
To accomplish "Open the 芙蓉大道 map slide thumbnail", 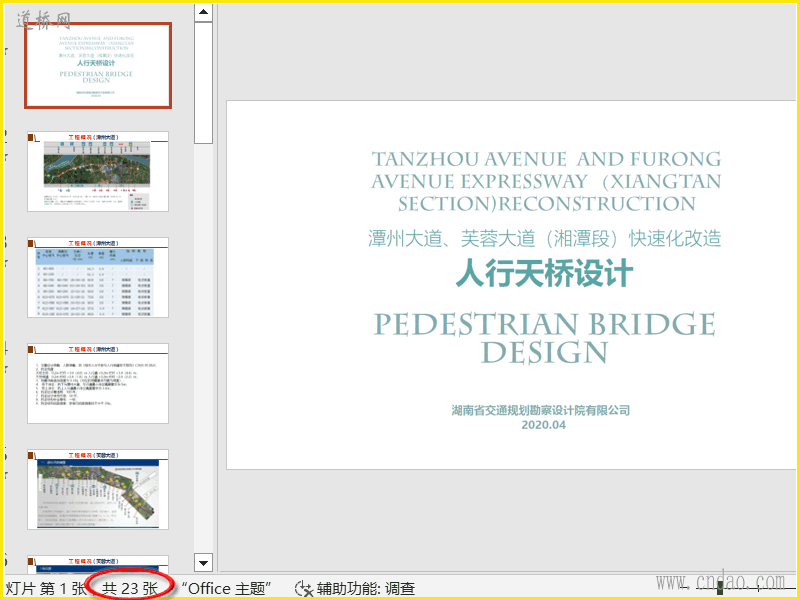I will pos(98,490).
